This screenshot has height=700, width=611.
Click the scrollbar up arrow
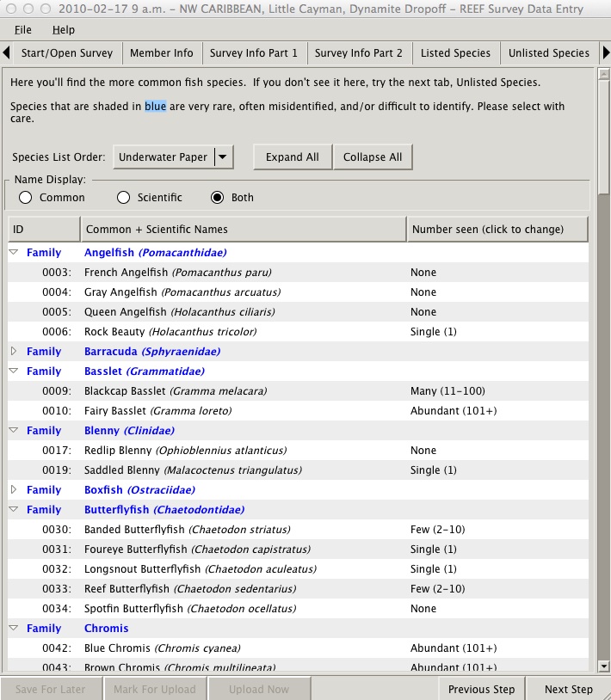point(604,75)
